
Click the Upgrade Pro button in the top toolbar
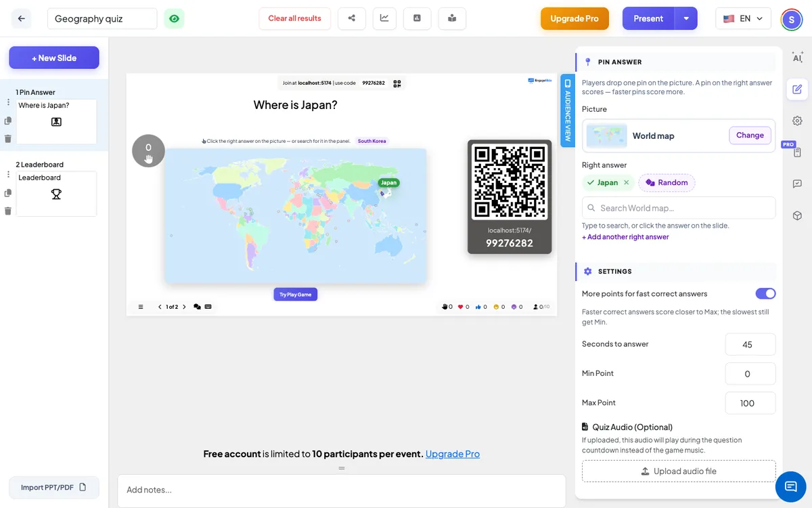click(x=574, y=18)
